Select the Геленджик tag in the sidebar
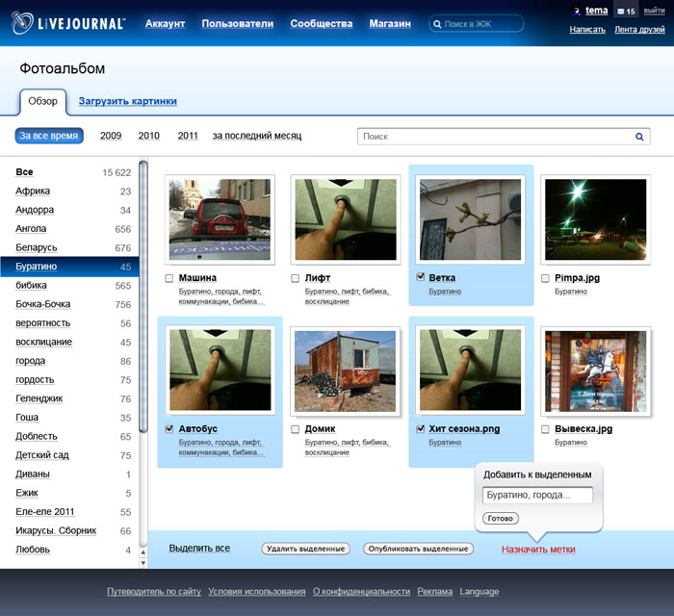 click(39, 398)
